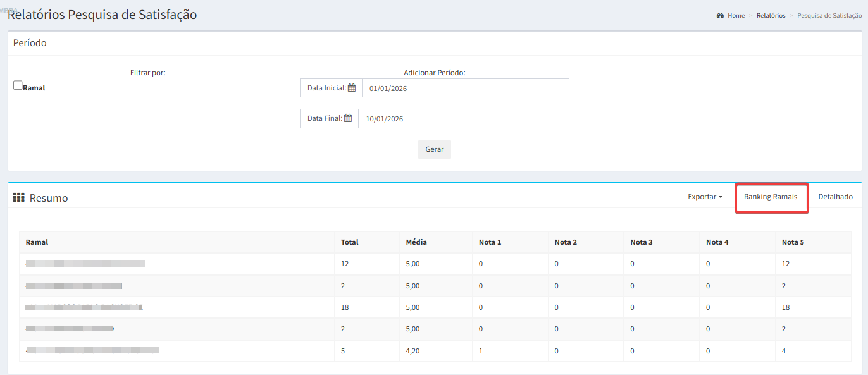This screenshot has width=868, height=375.
Task: Open the Detalhado tab
Action: click(x=835, y=197)
